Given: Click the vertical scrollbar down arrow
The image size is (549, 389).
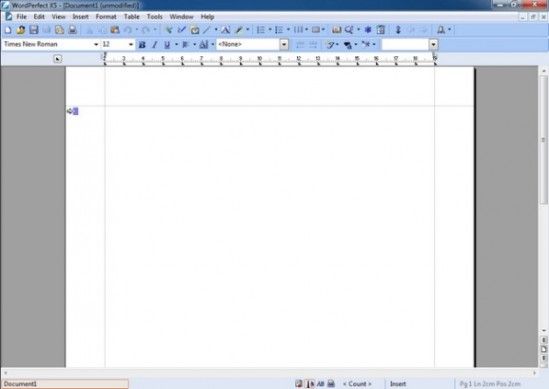Looking at the screenshot, I should [544, 331].
